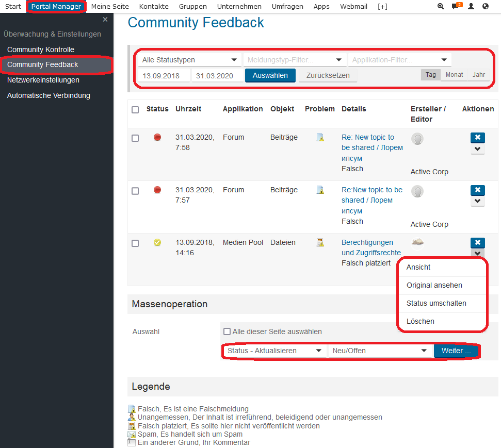Open the Status - Aktualisieren dropdown

tap(274, 351)
